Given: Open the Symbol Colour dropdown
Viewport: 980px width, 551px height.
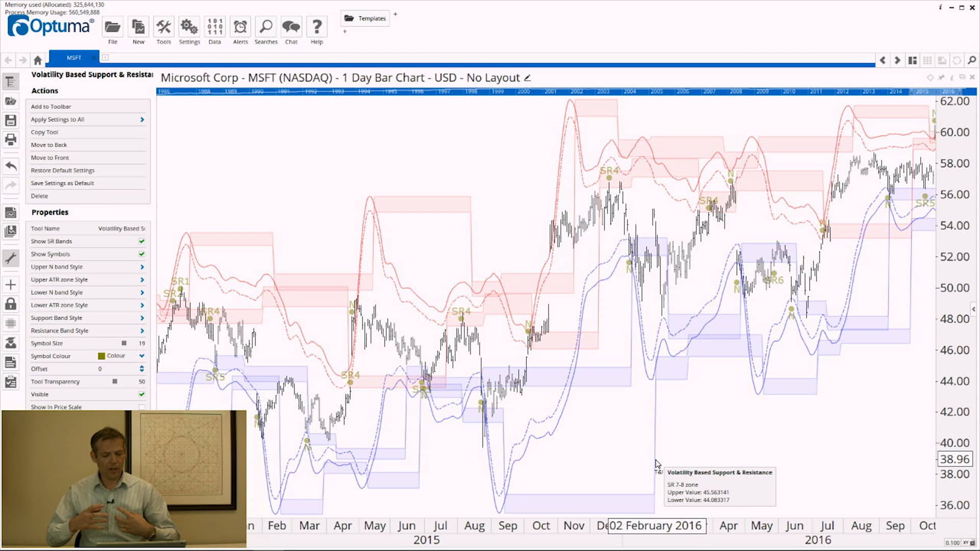Looking at the screenshot, I should pos(142,356).
